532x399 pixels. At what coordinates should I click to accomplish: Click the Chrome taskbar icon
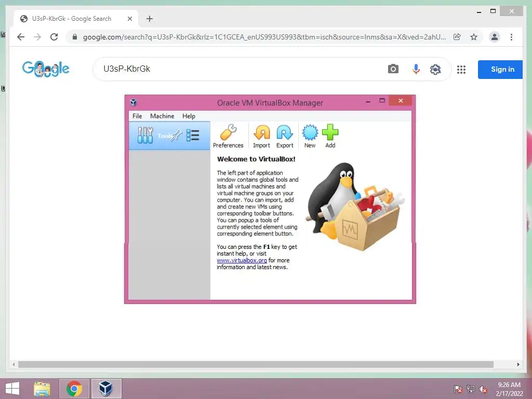tap(74, 389)
